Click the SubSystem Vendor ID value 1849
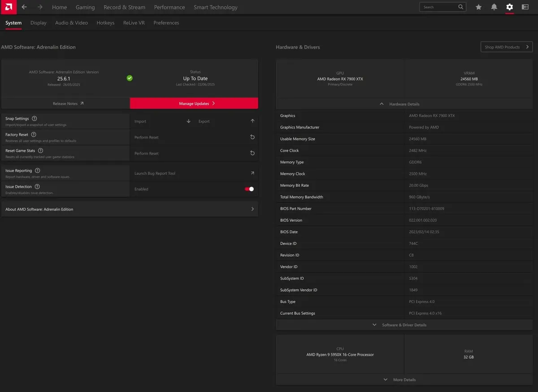The height and width of the screenshot is (392, 538). [413, 290]
